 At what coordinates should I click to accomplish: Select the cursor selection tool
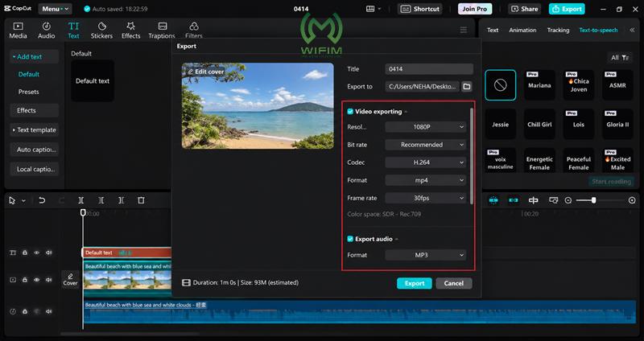coord(12,200)
